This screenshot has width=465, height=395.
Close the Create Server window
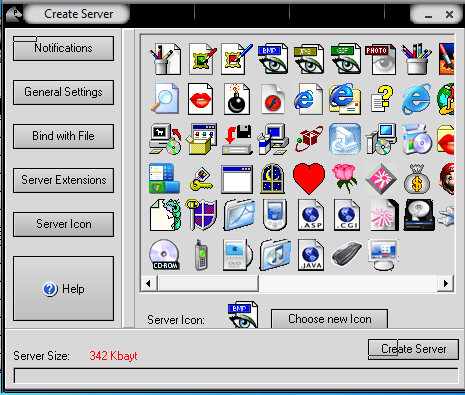449,15
